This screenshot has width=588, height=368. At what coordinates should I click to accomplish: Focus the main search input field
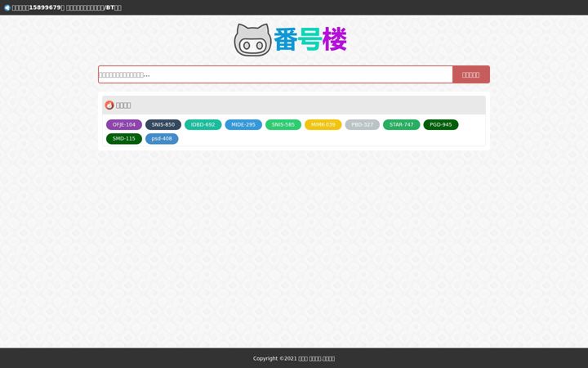click(275, 74)
